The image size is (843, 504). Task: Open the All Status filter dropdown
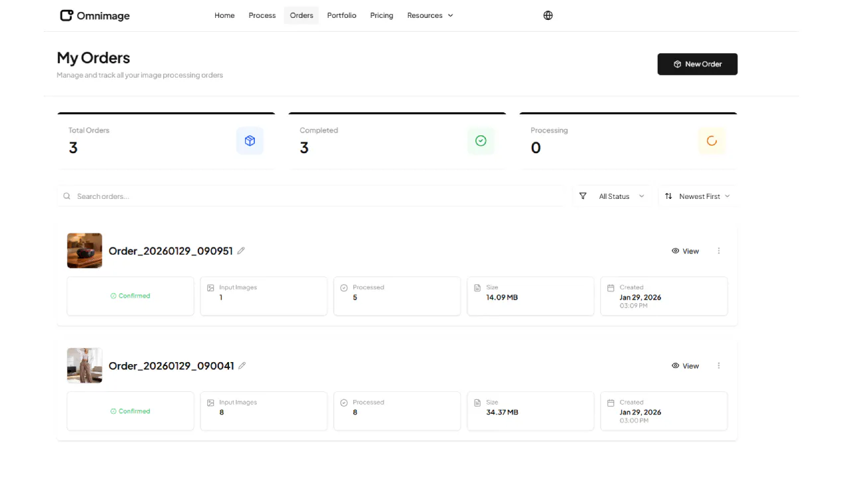click(x=613, y=196)
